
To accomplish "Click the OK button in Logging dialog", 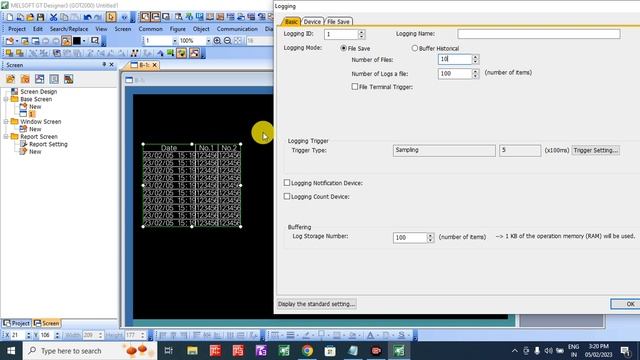I will 626,304.
